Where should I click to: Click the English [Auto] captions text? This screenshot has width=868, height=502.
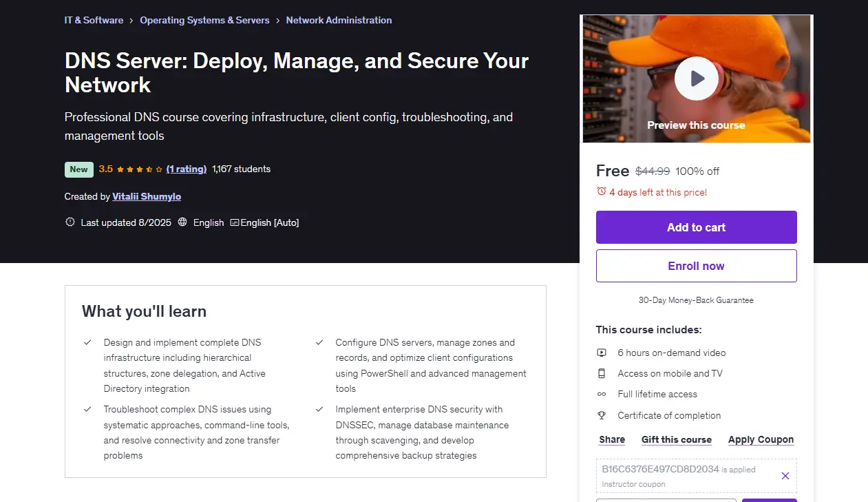point(269,222)
